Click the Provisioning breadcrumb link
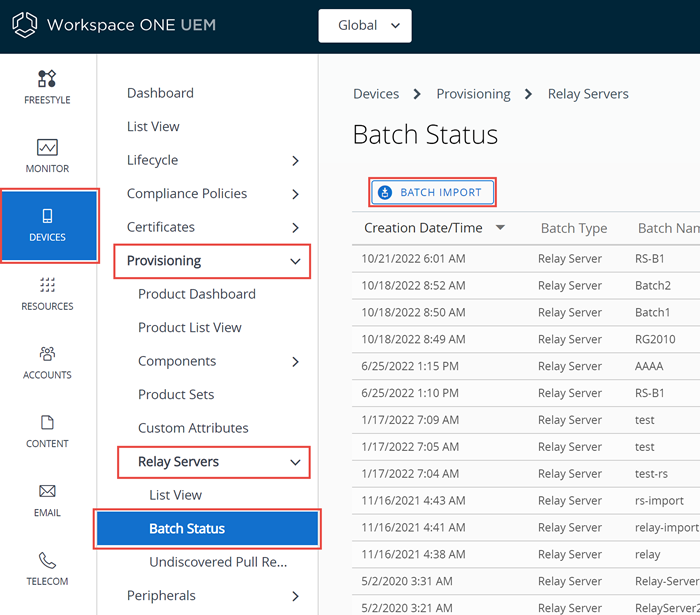This screenshot has height=615, width=700. (473, 94)
